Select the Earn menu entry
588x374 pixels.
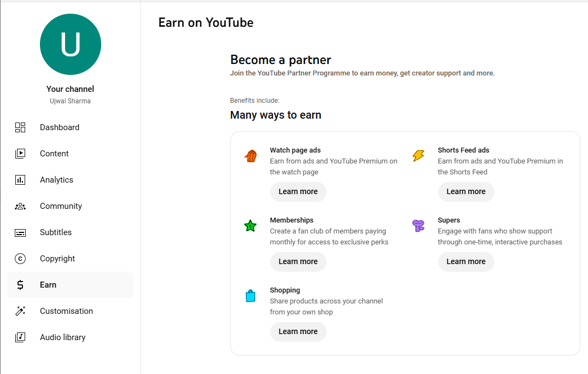coord(48,285)
